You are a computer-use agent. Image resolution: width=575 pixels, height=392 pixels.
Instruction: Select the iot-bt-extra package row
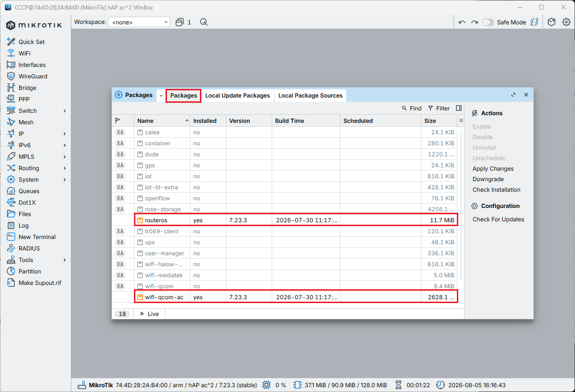[x=285, y=187]
